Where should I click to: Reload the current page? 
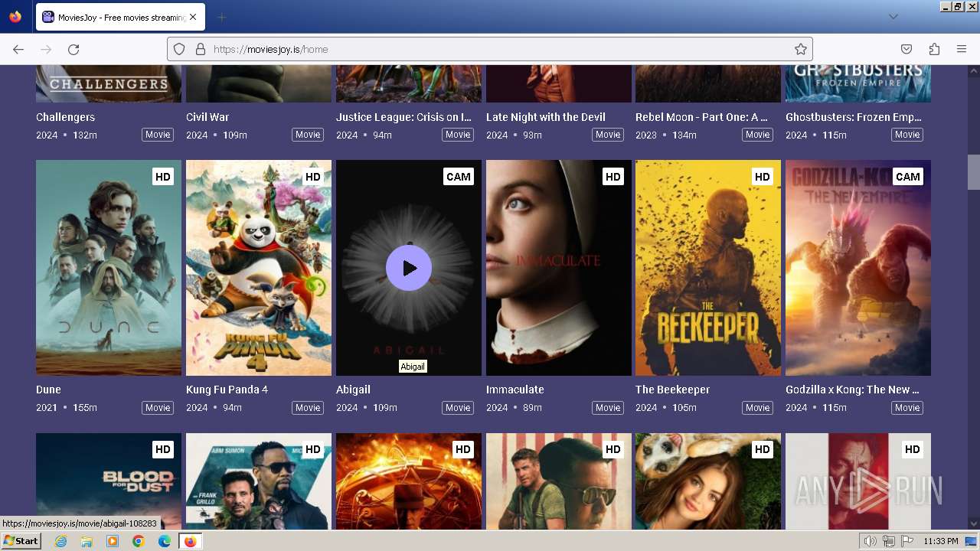click(73, 49)
